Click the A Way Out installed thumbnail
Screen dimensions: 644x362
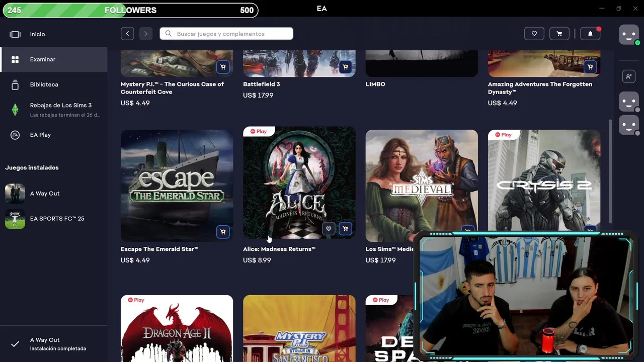pos(15,194)
